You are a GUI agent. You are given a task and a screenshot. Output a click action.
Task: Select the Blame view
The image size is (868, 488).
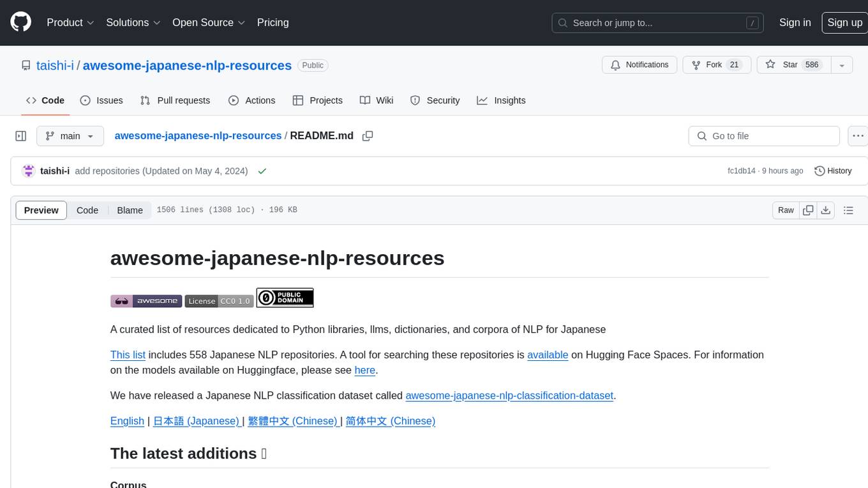(x=130, y=210)
